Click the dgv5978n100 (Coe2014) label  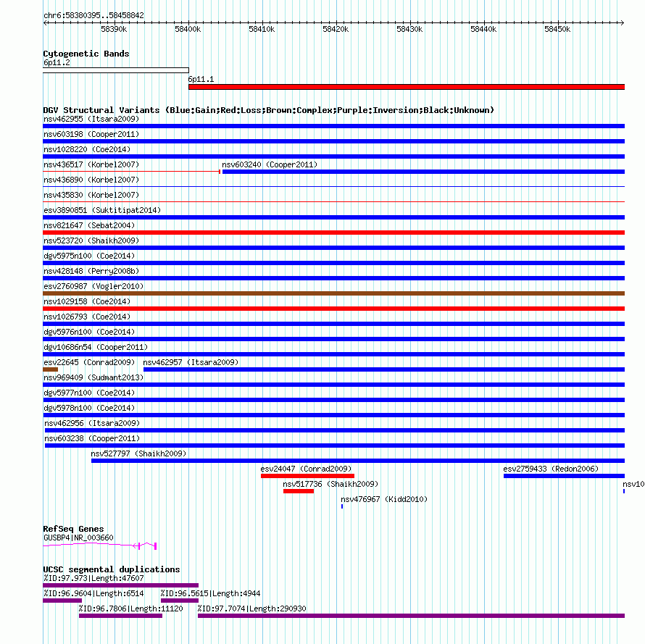tap(89, 409)
